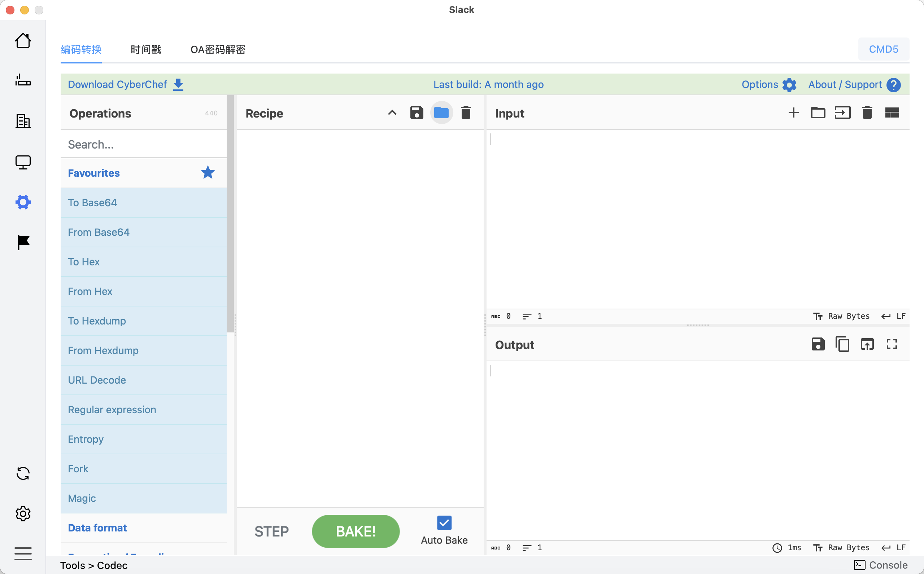Screen dimensions: 924x574
Task: Open output LF end-of-line selector
Action: [x=894, y=547]
